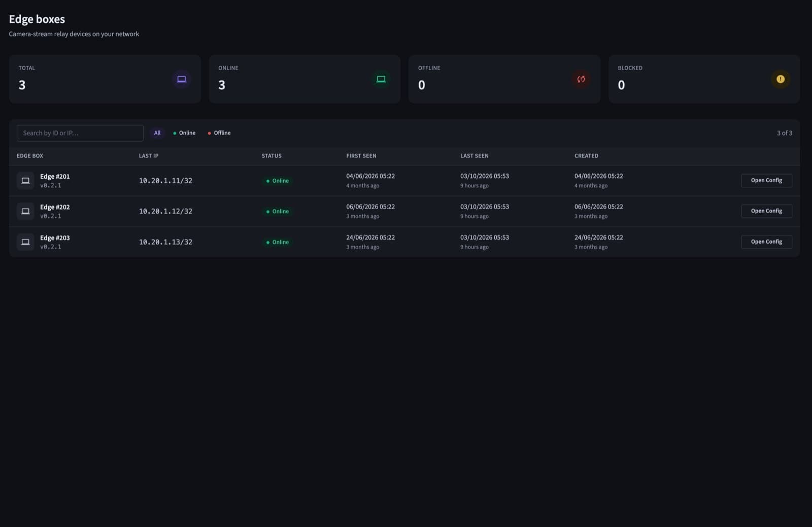Click the laptop icon in the Total card
The image size is (812, 527).
click(181, 79)
